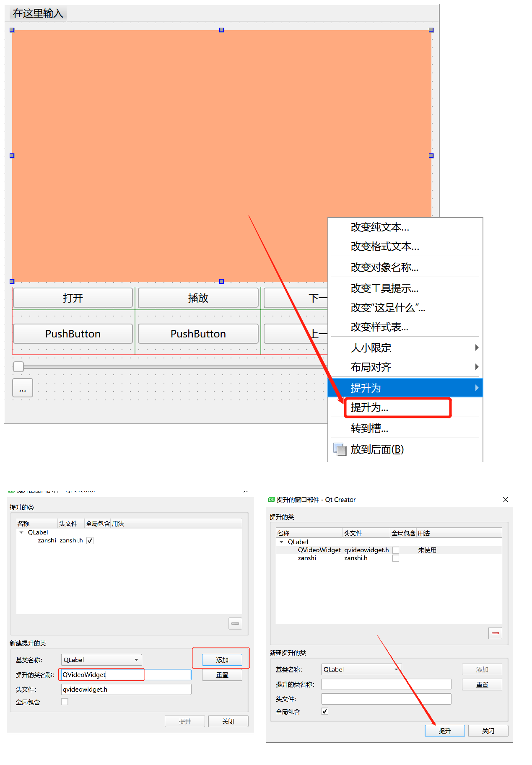Open the 基类名称 QLabel combo box in left dialog

click(101, 660)
